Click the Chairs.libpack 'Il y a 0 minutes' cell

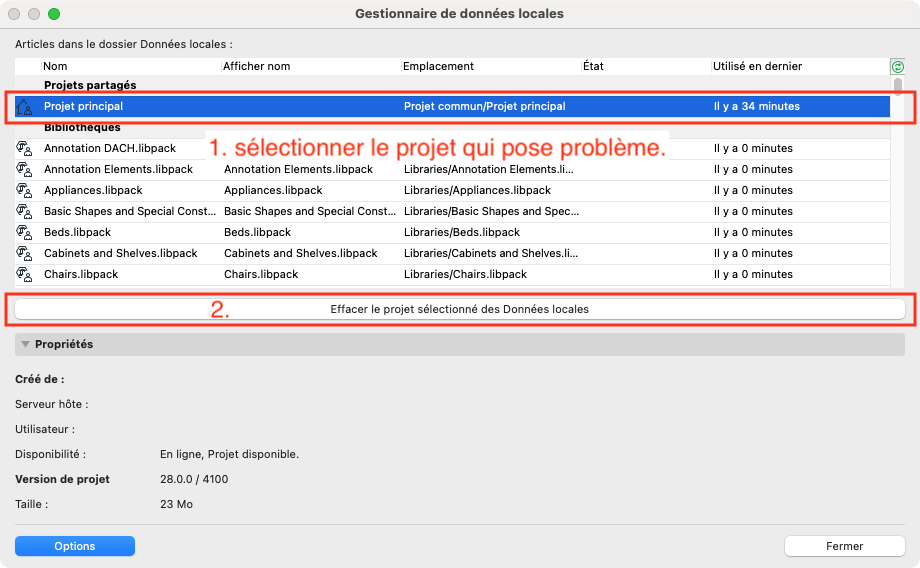[753, 275]
